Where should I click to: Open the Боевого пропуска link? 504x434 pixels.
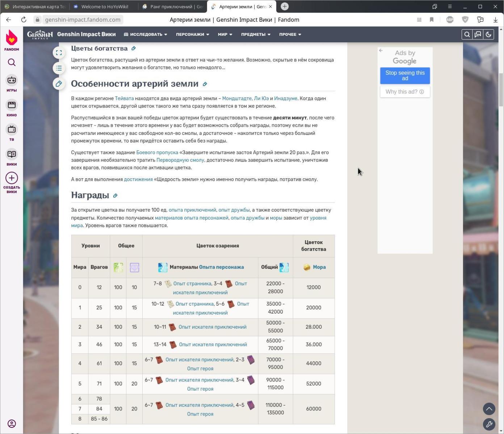157,153
